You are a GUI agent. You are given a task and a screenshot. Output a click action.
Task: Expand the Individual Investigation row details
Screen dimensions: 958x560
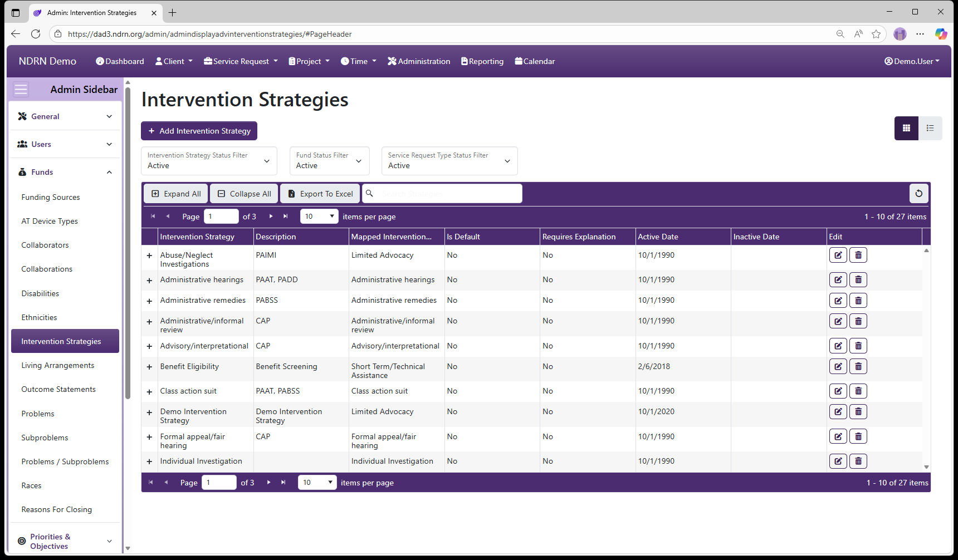pyautogui.click(x=149, y=462)
